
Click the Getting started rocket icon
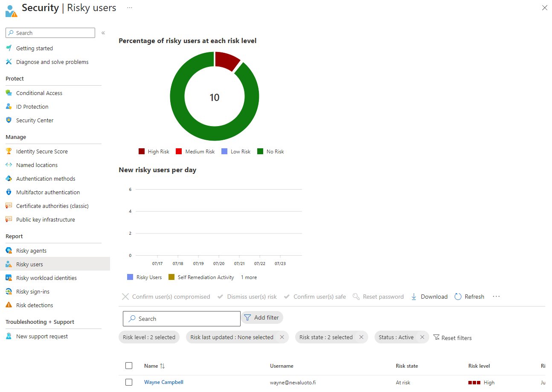coord(9,48)
